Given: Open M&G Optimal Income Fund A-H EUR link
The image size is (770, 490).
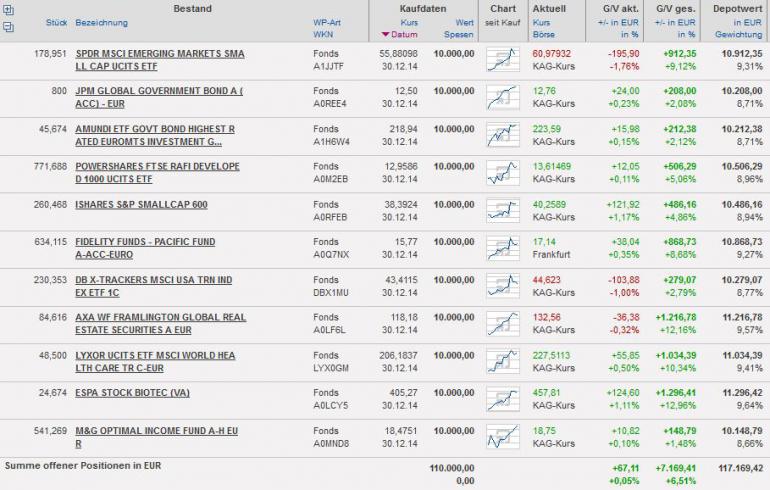Looking at the screenshot, I should (x=156, y=437).
